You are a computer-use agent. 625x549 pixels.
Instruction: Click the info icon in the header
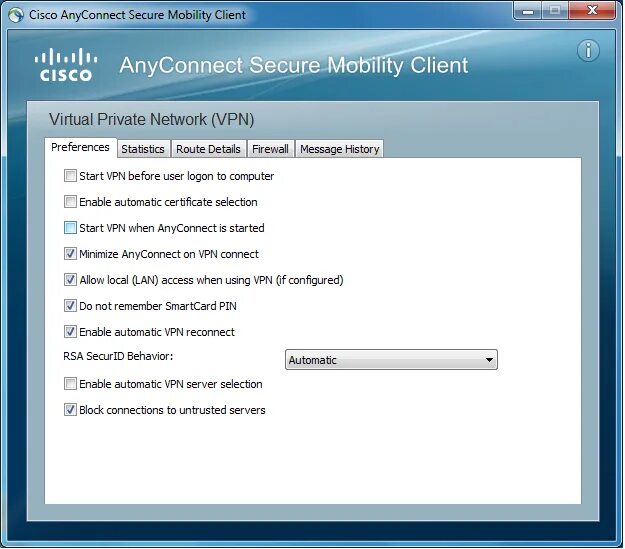pos(589,51)
